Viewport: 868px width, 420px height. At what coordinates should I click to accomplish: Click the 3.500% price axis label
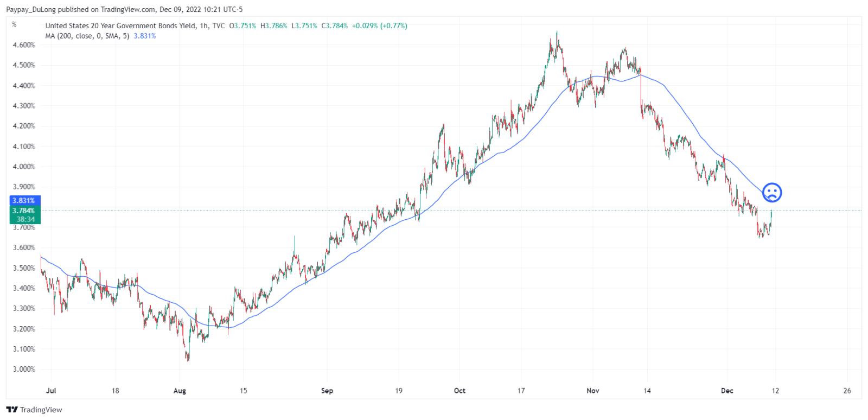24,268
